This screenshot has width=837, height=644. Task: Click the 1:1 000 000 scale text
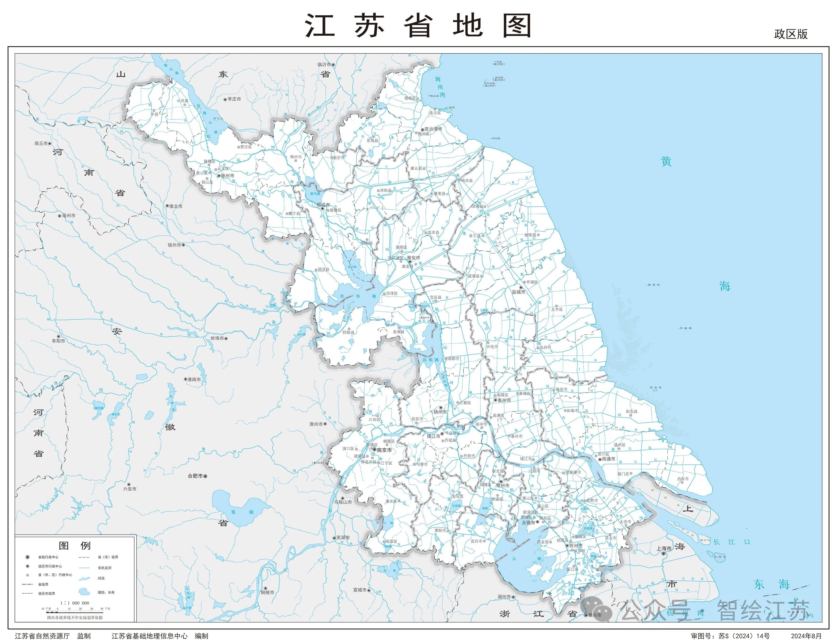[75, 603]
